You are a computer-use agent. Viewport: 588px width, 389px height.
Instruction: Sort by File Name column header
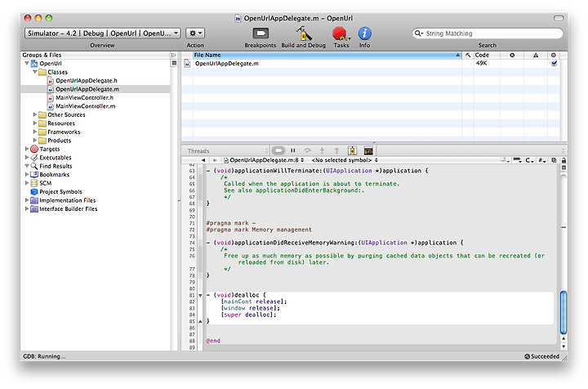(327, 55)
